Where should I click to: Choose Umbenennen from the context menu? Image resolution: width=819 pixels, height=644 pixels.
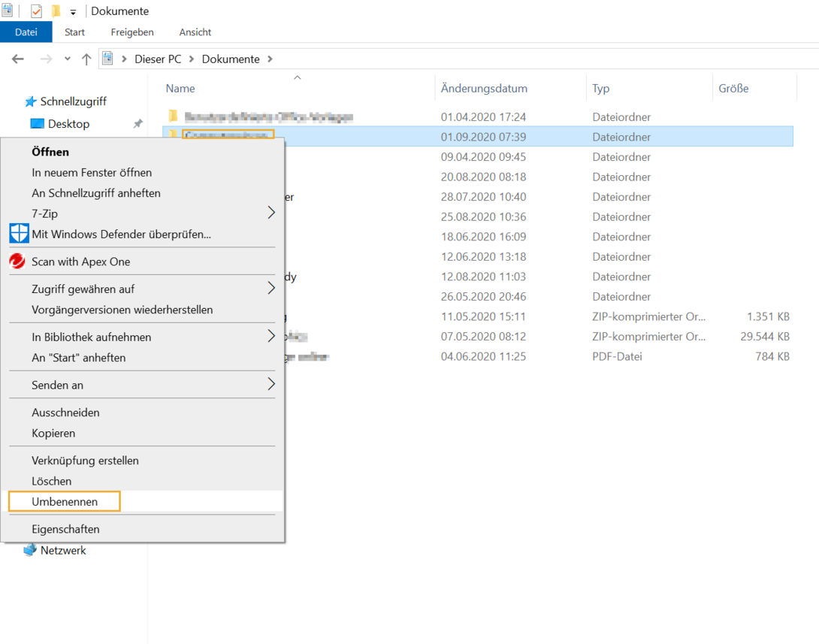coord(63,501)
